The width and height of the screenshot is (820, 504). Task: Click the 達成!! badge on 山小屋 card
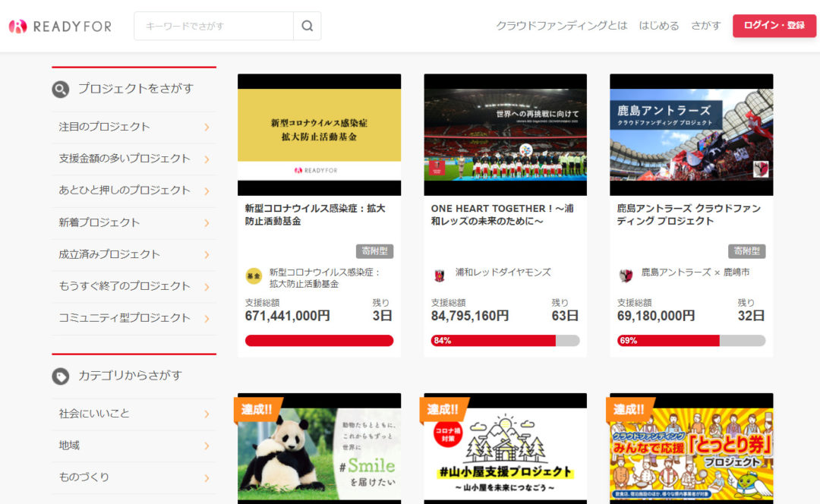[444, 409]
